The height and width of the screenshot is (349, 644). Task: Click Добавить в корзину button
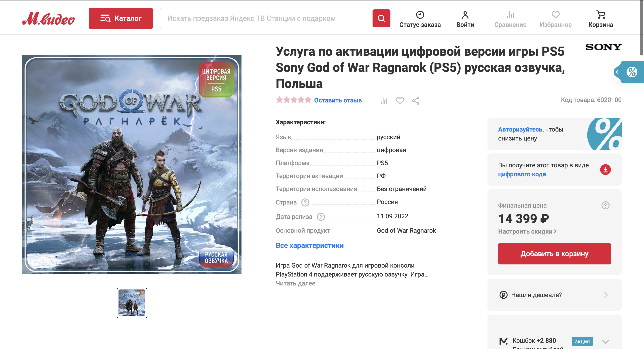tap(554, 253)
